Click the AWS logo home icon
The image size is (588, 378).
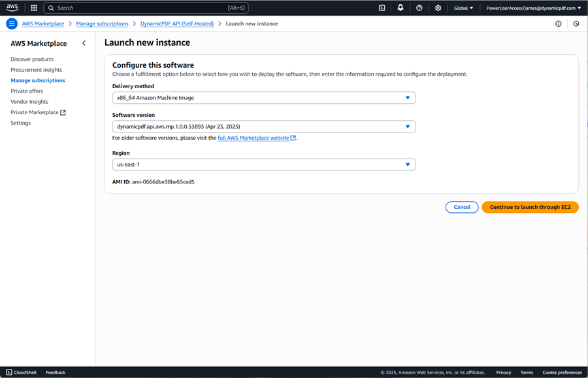tap(12, 7)
